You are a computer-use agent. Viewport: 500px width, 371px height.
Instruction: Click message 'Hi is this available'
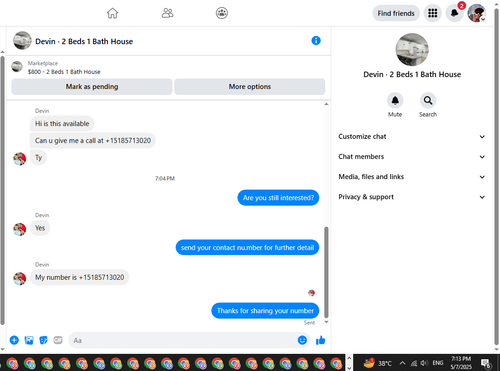click(x=62, y=124)
